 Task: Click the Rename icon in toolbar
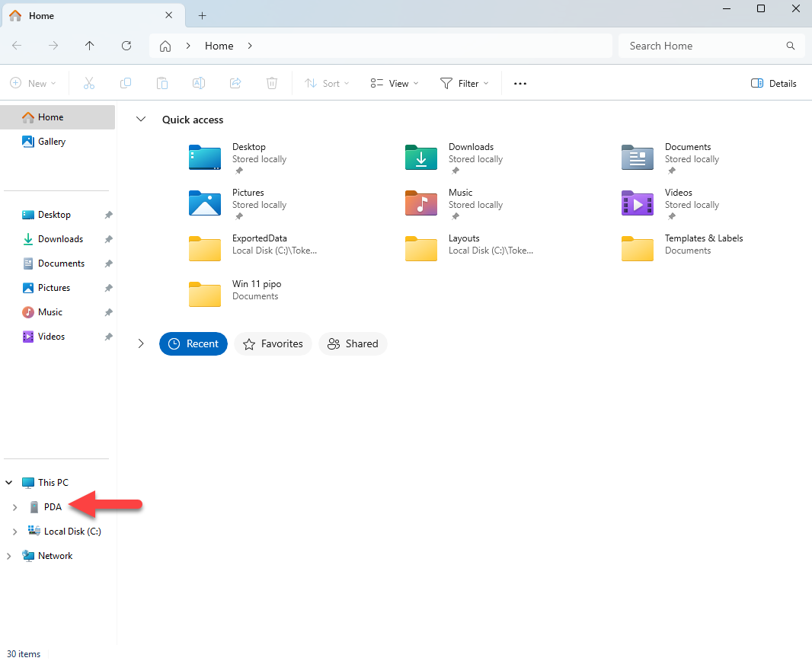(x=199, y=83)
